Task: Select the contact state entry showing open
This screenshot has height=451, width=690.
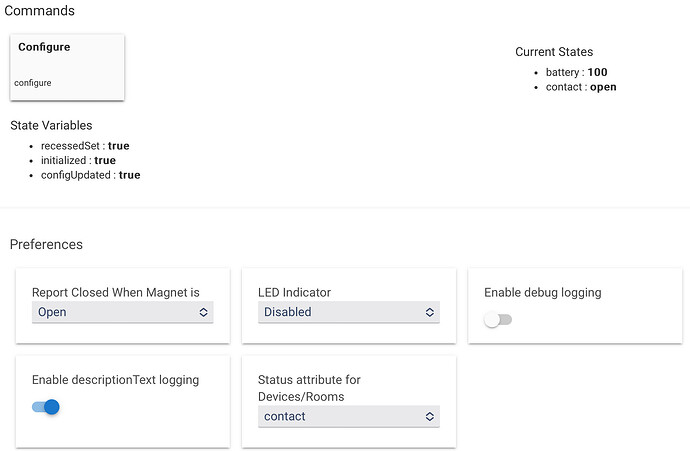Action: pos(580,87)
